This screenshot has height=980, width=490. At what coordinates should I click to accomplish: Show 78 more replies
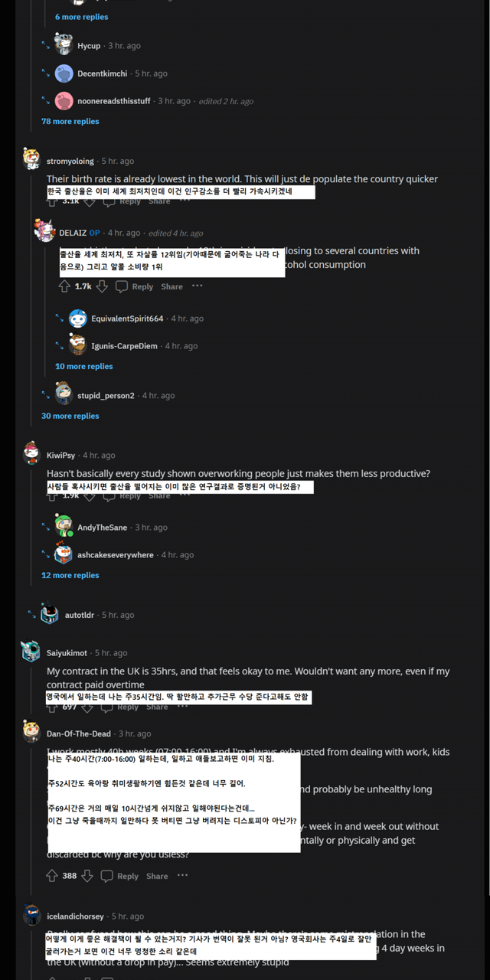click(70, 121)
